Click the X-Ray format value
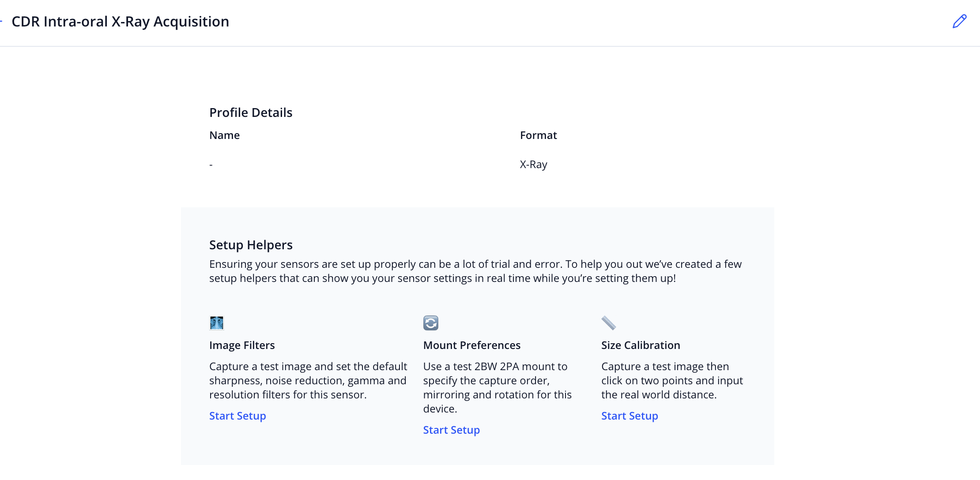This screenshot has height=480, width=980. tap(533, 165)
